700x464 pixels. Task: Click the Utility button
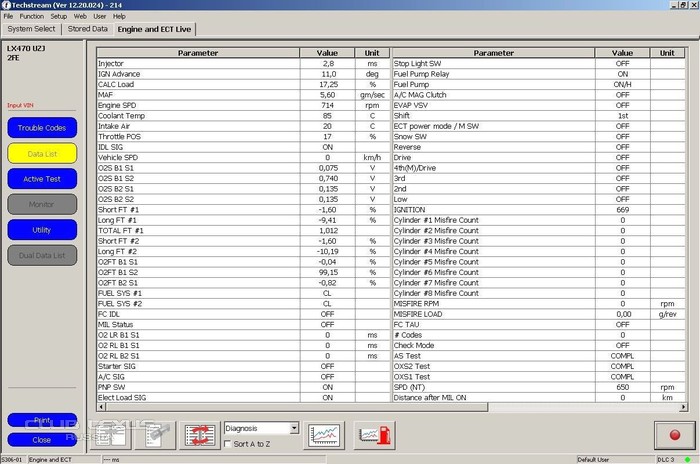coord(41,229)
